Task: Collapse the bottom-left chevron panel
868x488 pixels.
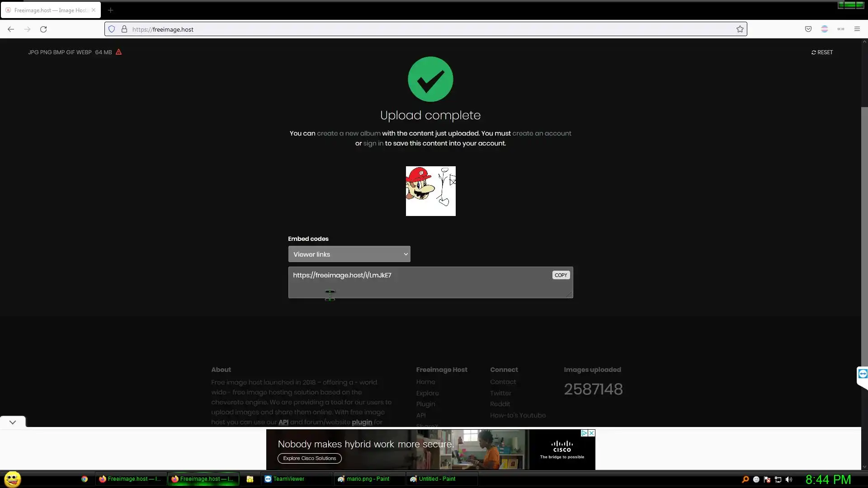Action: tap(13, 422)
